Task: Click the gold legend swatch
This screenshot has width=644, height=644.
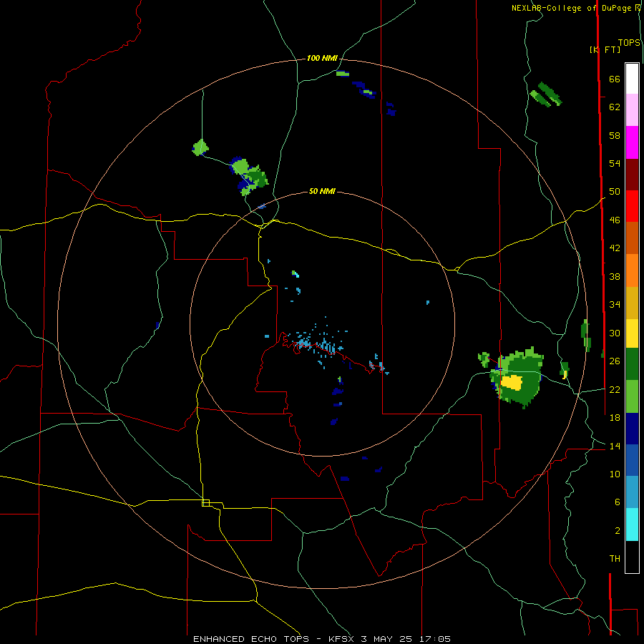Action: pyautogui.click(x=632, y=302)
